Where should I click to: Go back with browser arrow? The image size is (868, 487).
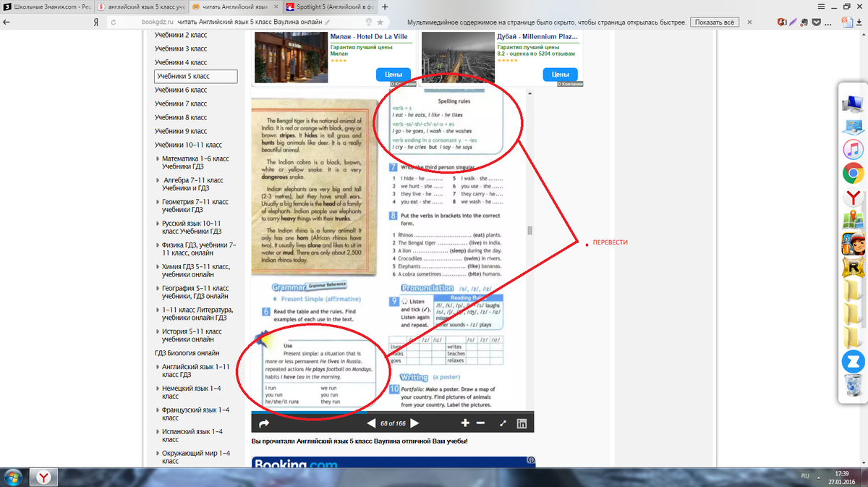pos(7,22)
